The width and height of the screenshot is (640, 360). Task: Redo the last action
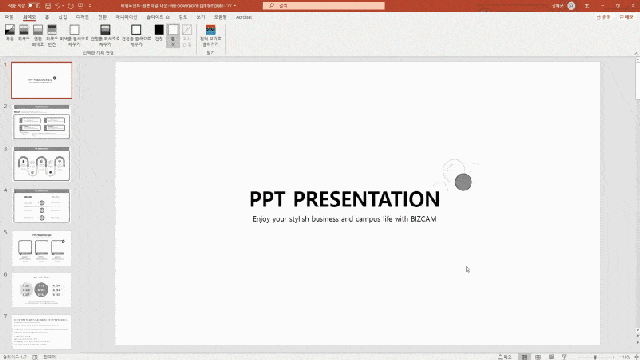tap(71, 6)
